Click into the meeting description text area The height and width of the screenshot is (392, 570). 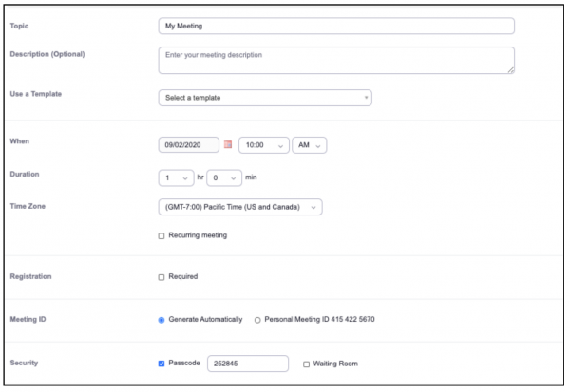click(x=336, y=60)
